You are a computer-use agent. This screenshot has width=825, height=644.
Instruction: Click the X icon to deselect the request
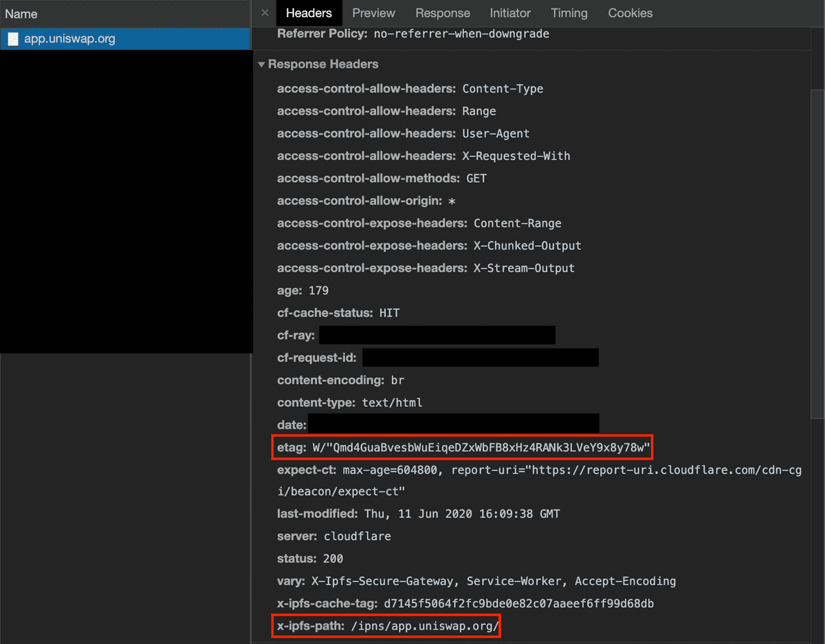click(x=265, y=13)
